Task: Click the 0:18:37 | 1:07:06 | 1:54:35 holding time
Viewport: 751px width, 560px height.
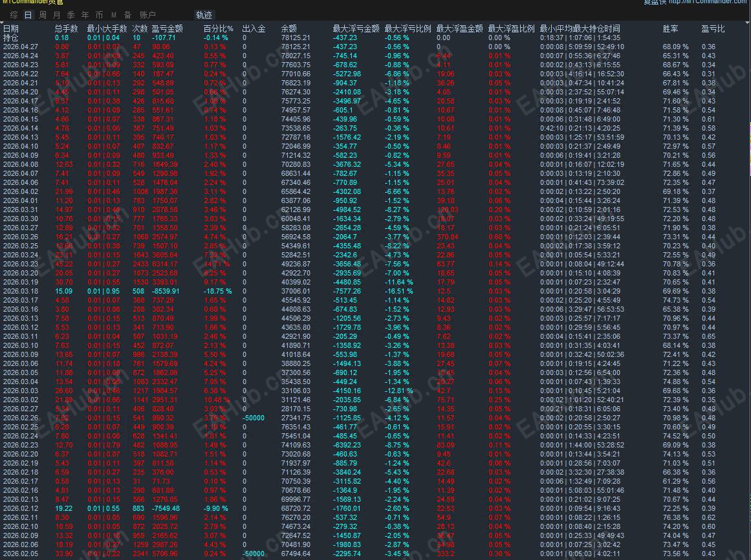Action: pos(580,38)
